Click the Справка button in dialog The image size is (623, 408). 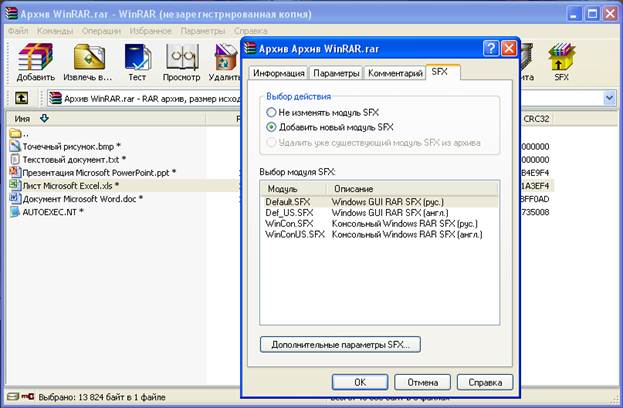pos(485,382)
